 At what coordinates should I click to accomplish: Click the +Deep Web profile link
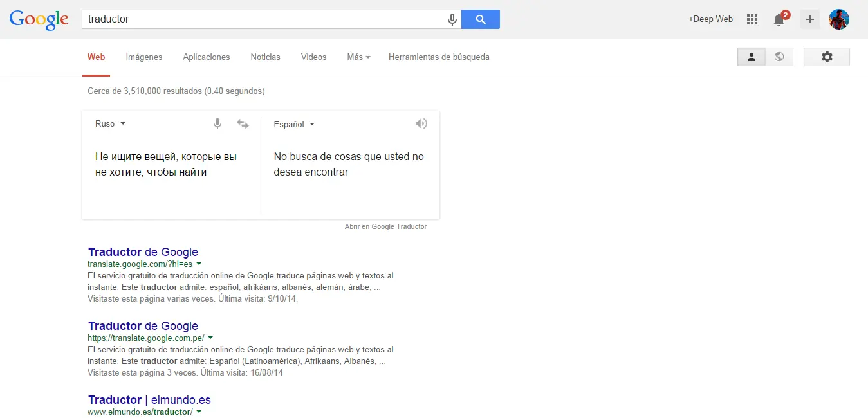point(710,19)
